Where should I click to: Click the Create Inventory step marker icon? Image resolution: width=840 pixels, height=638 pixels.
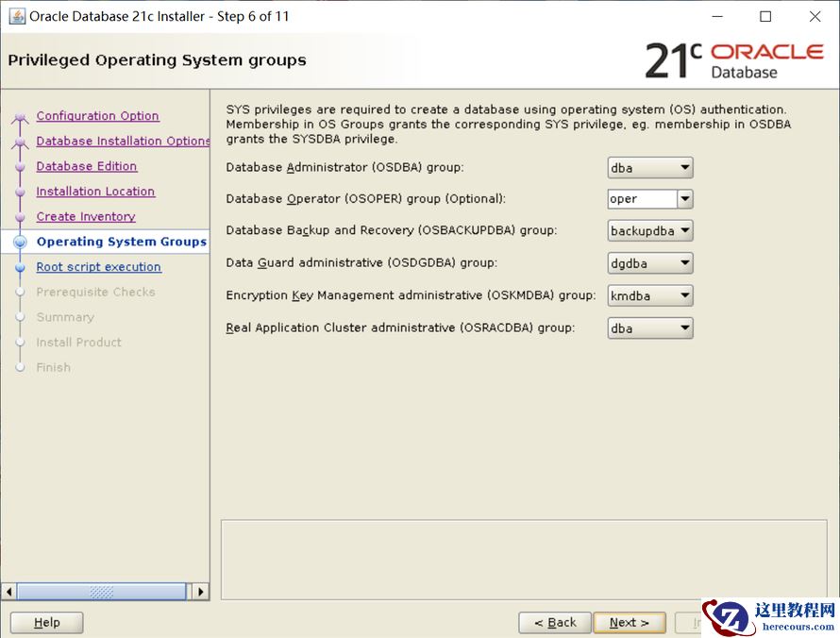click(x=21, y=217)
